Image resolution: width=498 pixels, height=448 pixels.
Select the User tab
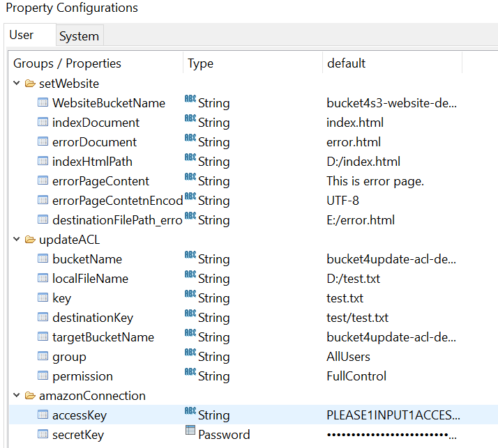click(x=22, y=35)
